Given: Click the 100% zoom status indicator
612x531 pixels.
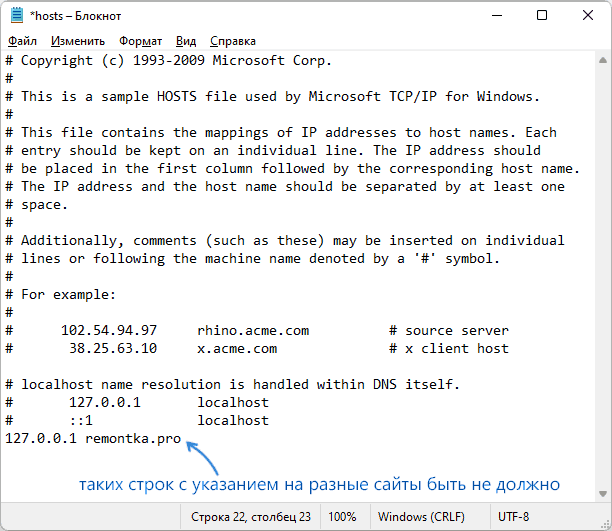Looking at the screenshot, I should point(342,517).
